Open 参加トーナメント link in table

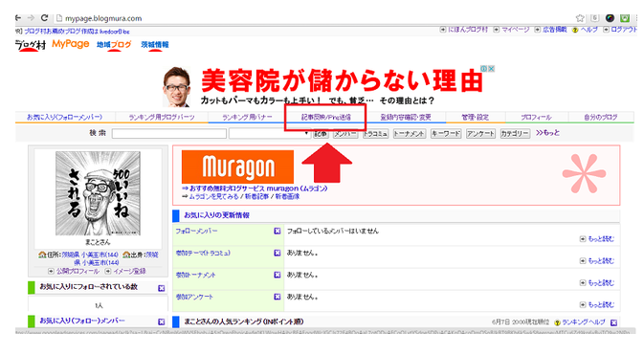195,275
